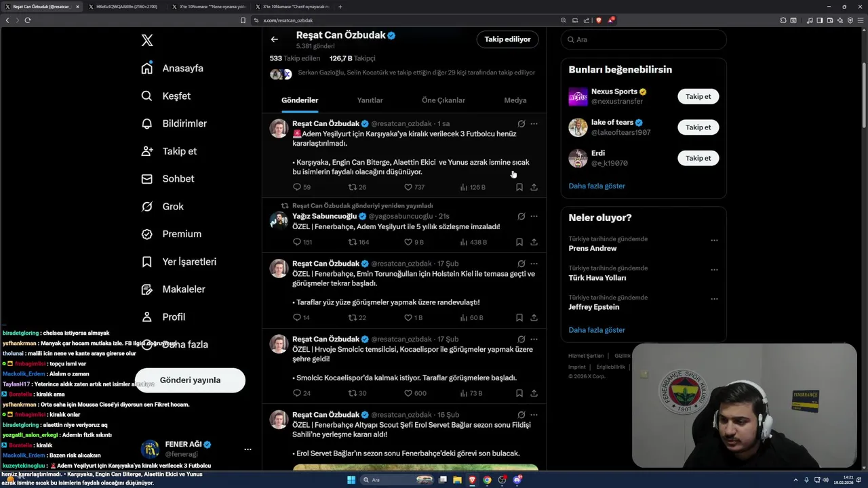
Task: Open options for Jeffrey Epstein trend
Action: [x=714, y=299]
